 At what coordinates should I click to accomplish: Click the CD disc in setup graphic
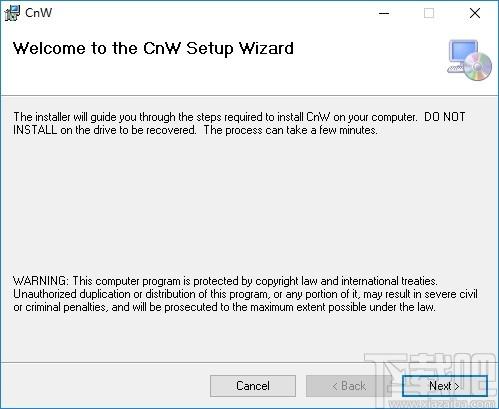click(478, 67)
